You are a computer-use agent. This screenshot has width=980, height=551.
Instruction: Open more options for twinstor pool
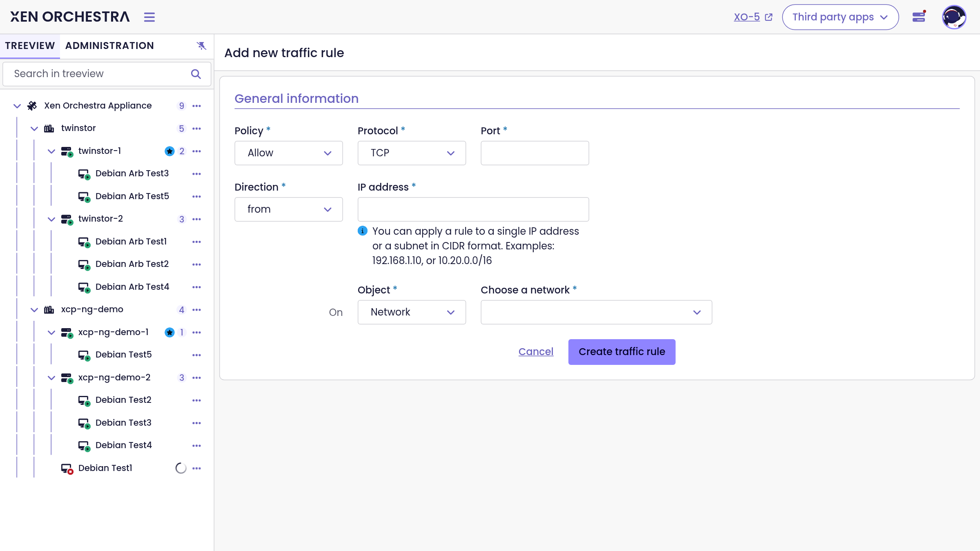(x=197, y=129)
